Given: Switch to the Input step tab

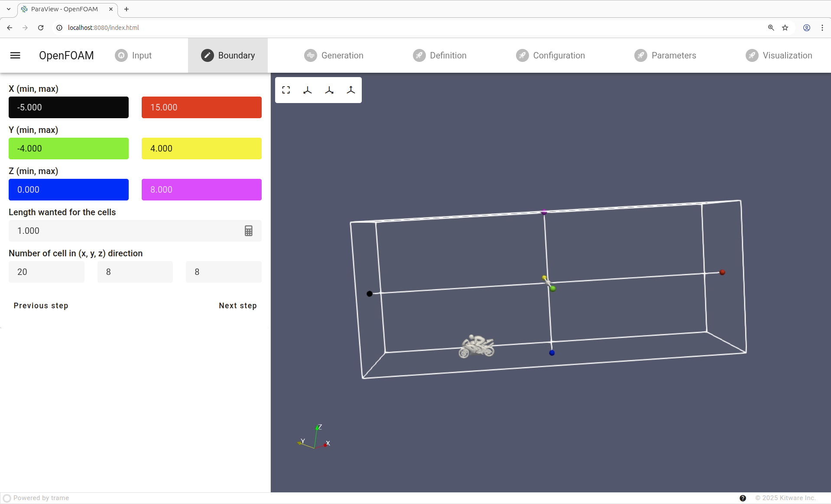Looking at the screenshot, I should 133,55.
